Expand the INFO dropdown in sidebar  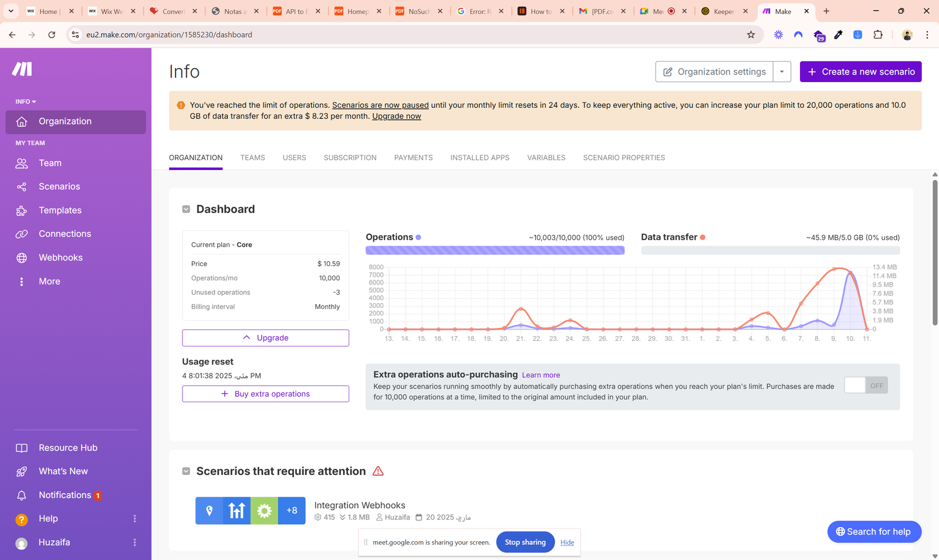tap(26, 101)
